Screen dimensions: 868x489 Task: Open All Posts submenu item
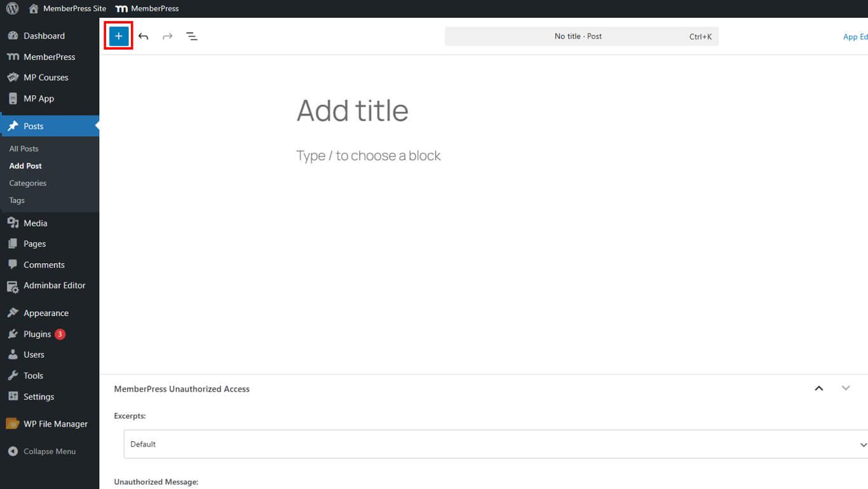[x=24, y=149]
